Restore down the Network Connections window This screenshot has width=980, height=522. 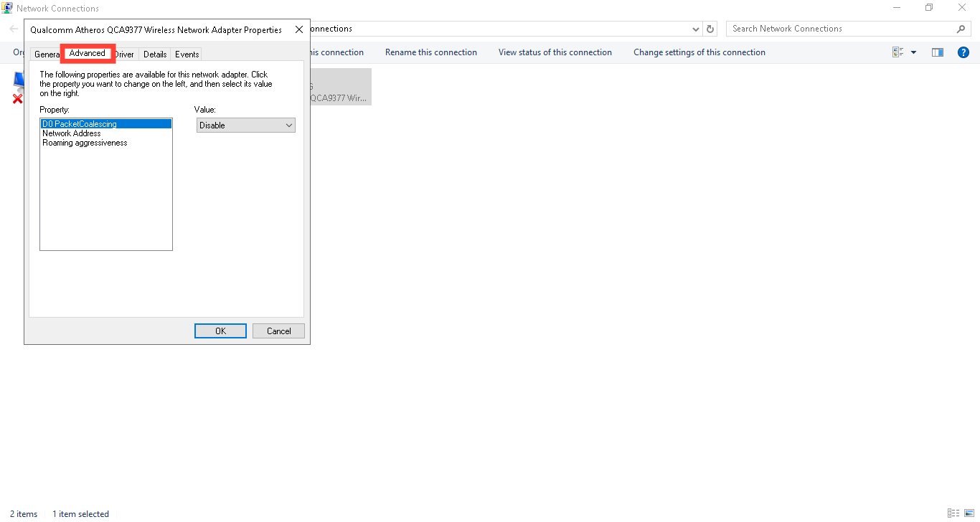(929, 8)
